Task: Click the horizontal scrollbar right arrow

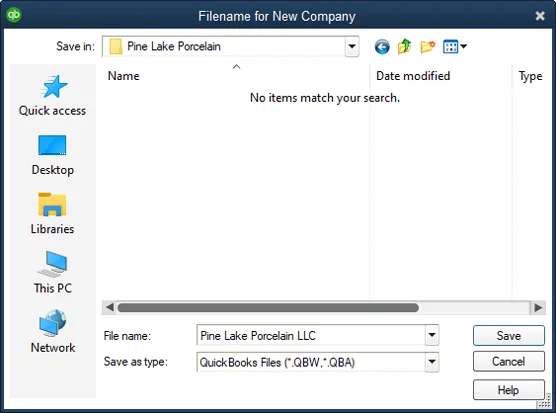Action: click(538, 307)
